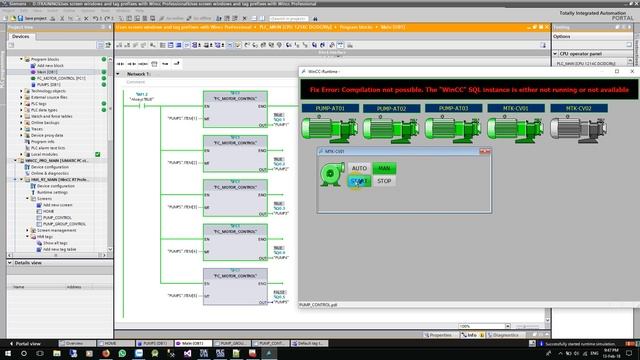Expand the Technology objects folder
Screen dimensions: 640x360
[21, 91]
